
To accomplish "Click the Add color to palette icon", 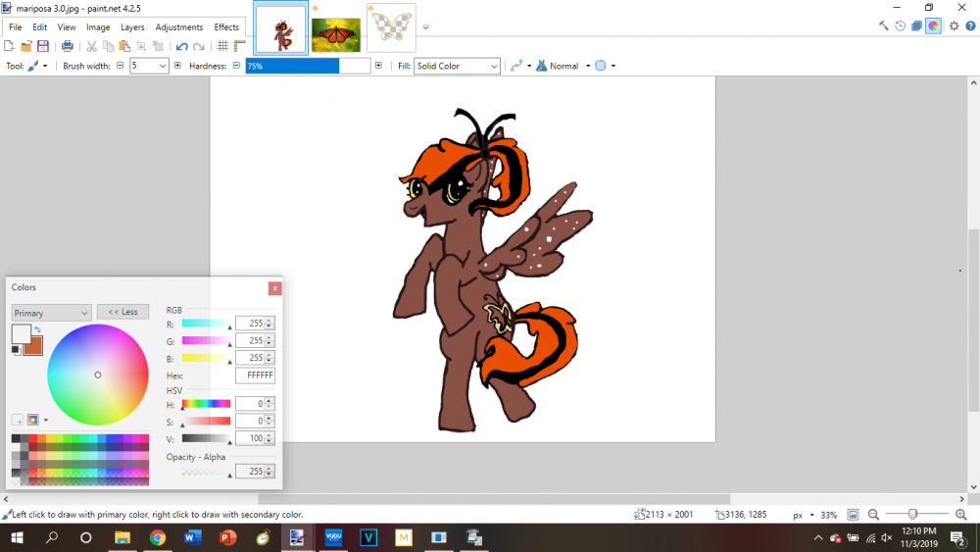I will click(x=18, y=420).
